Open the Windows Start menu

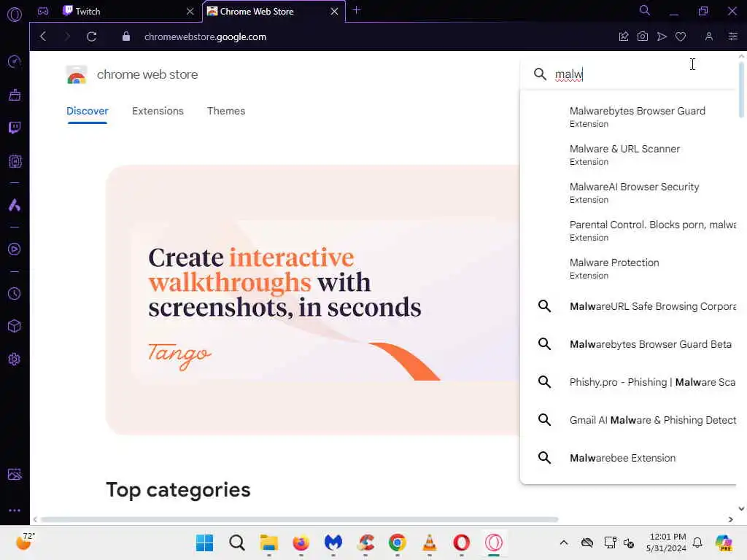(x=205, y=542)
